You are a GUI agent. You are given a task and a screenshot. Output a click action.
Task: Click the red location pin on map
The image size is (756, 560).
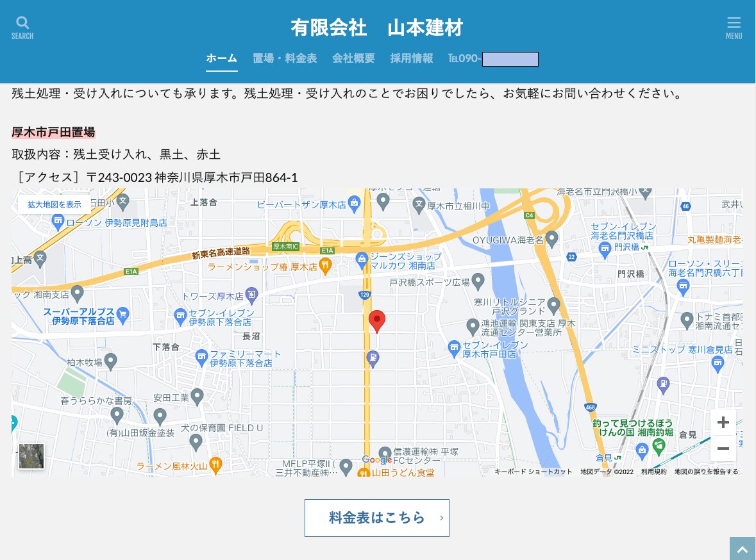click(x=377, y=321)
